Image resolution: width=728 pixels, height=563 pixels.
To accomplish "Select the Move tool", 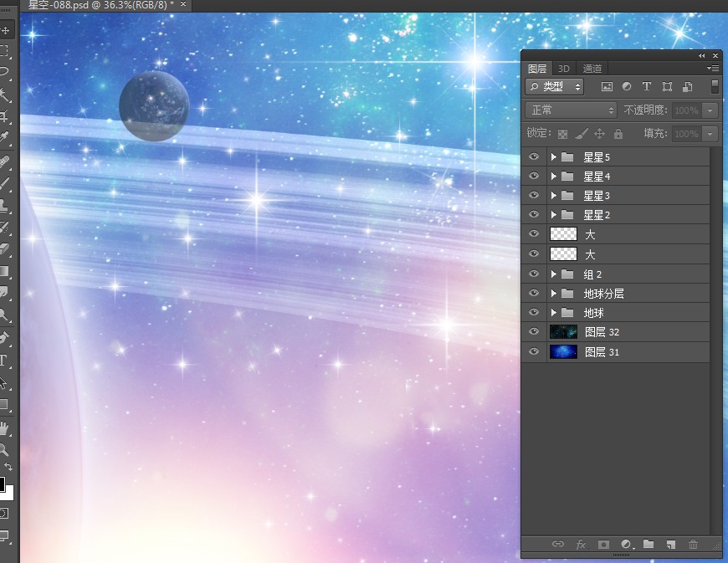I will tap(5, 31).
